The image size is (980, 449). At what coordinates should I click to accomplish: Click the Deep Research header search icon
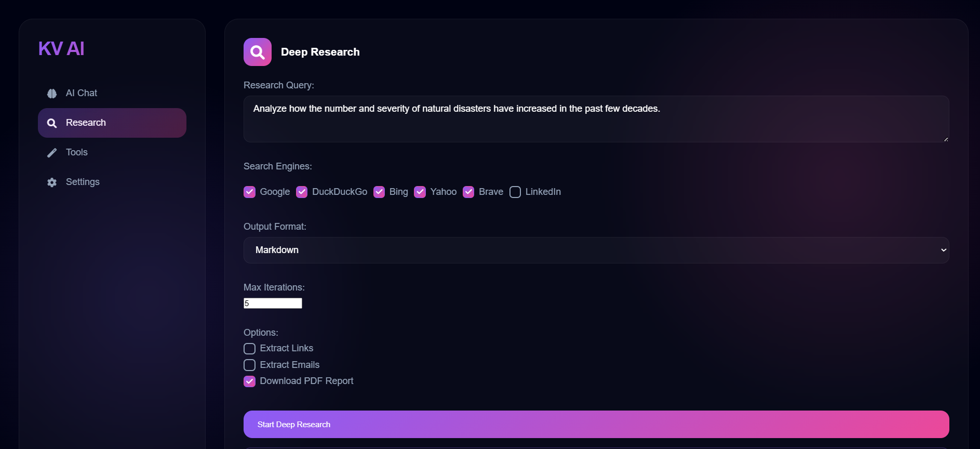click(x=258, y=52)
